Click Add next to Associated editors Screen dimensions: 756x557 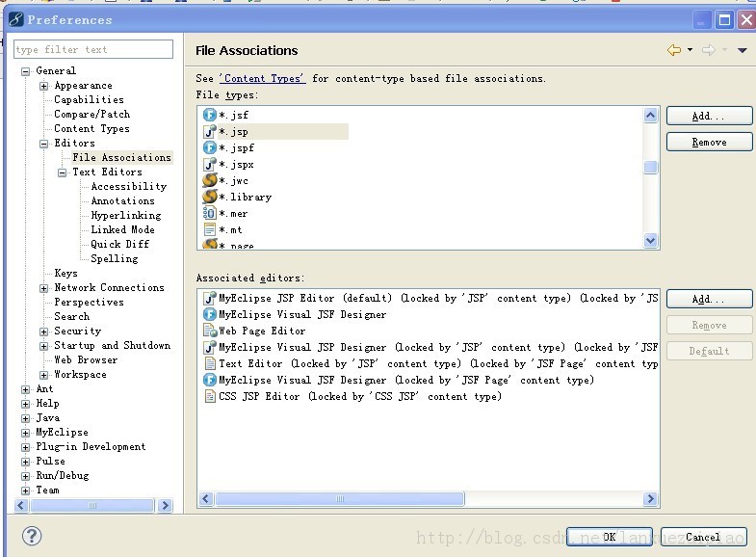(709, 299)
